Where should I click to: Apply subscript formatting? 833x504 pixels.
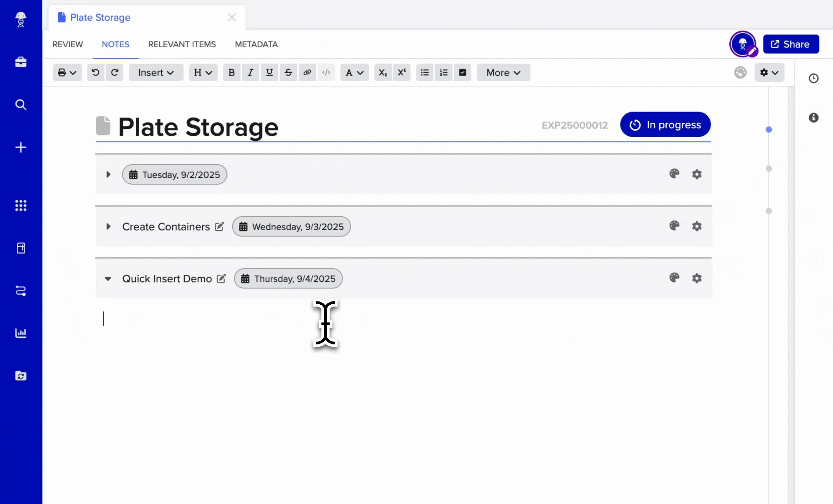(x=382, y=72)
